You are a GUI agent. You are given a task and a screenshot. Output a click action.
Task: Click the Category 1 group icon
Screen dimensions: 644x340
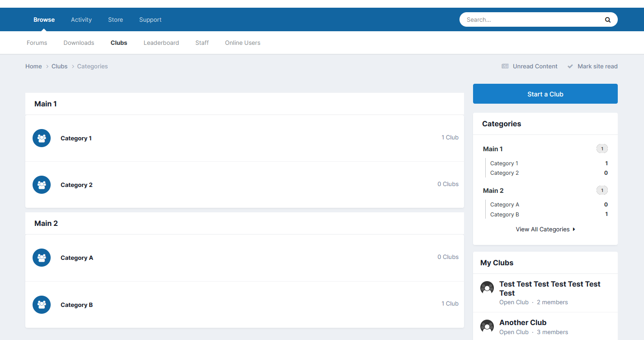pyautogui.click(x=42, y=138)
